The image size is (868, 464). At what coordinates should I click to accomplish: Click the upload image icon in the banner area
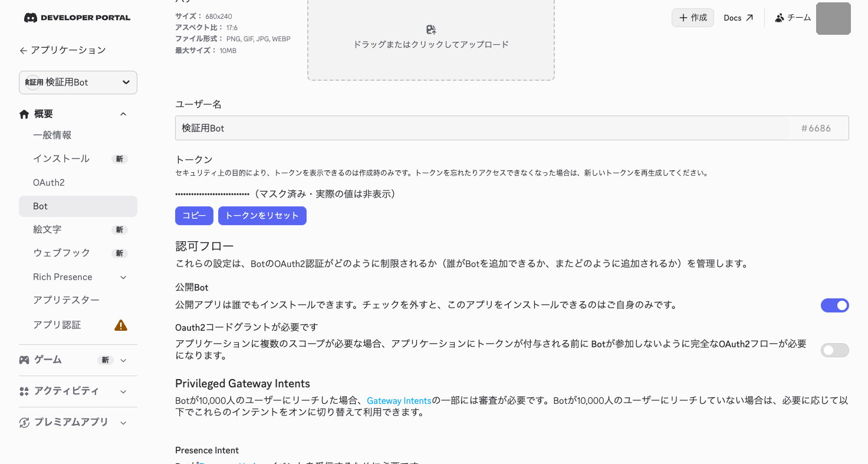click(x=431, y=29)
